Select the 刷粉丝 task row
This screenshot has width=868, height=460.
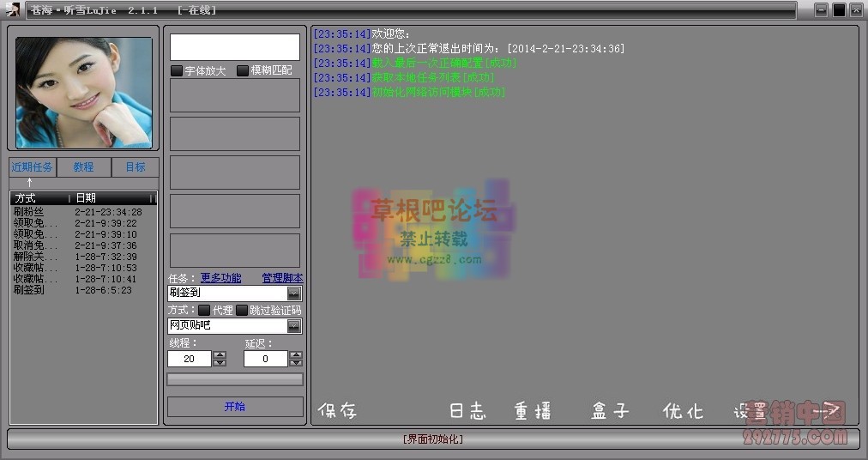(x=83, y=212)
